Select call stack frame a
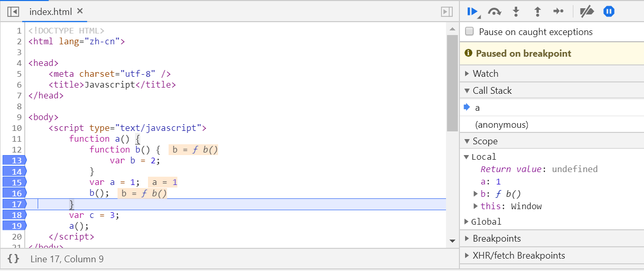 [x=552, y=108]
